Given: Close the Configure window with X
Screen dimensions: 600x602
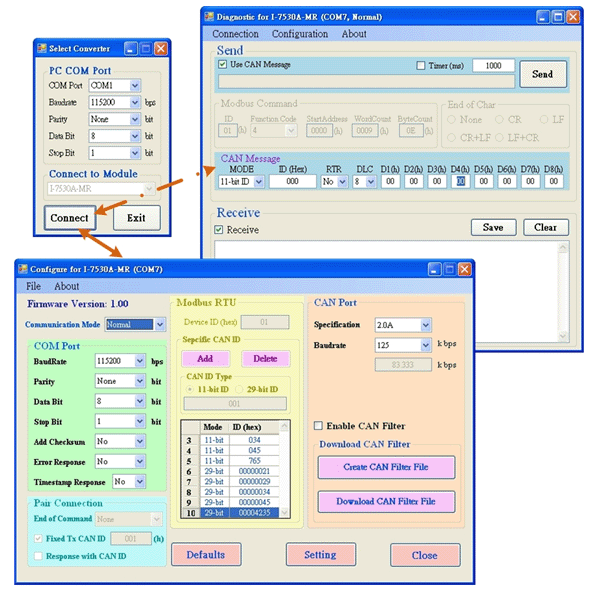Looking at the screenshot, I should point(464,270).
